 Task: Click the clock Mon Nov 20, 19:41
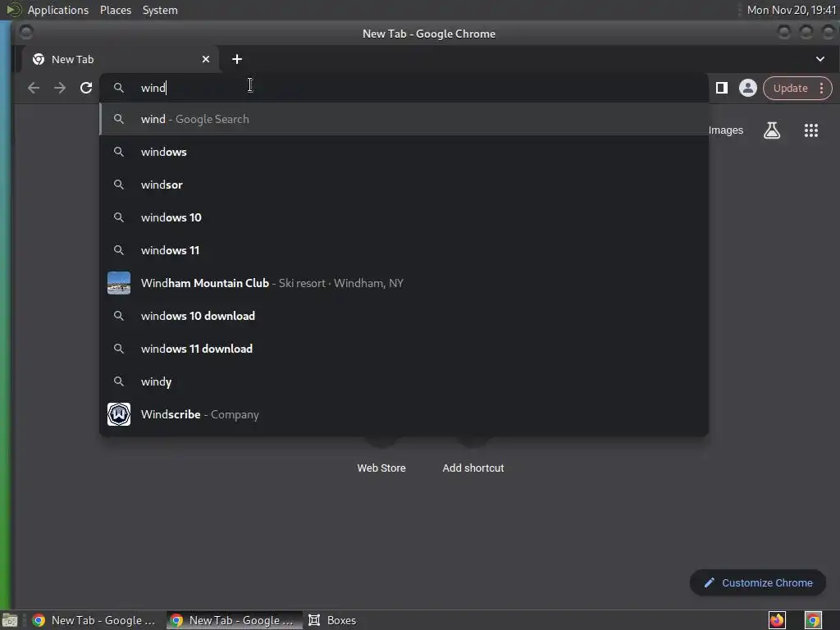coord(792,10)
